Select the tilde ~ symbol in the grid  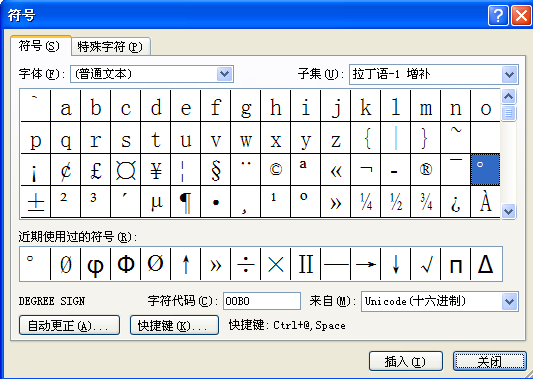coord(455,138)
